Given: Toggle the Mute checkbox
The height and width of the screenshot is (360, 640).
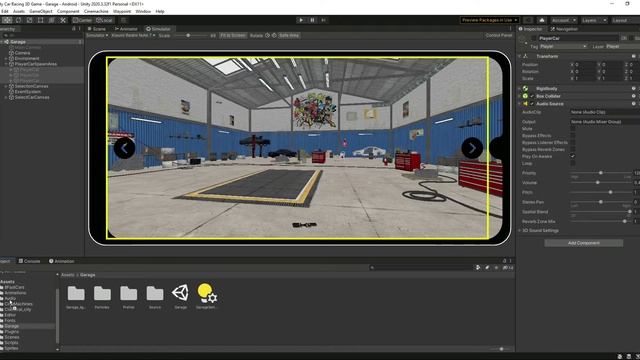Looking at the screenshot, I should click(x=573, y=129).
